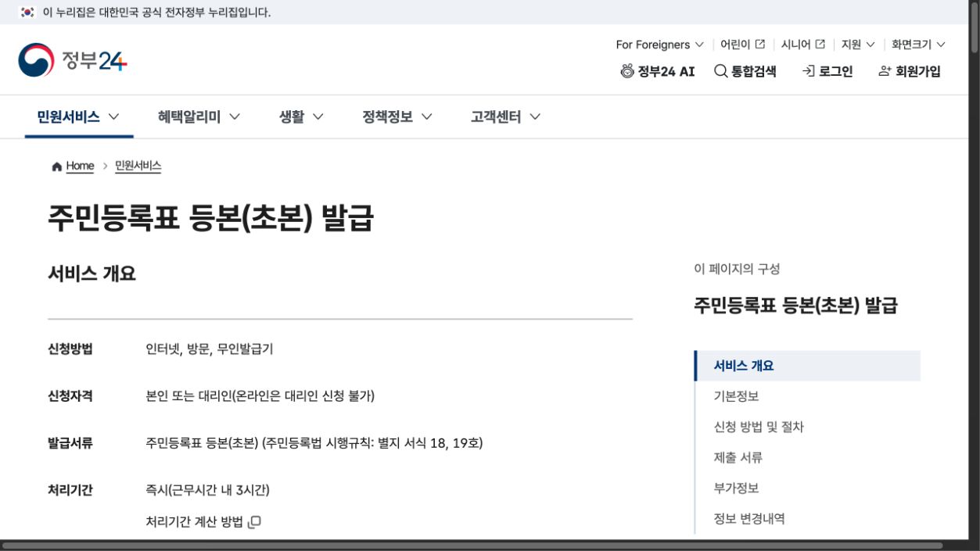The height and width of the screenshot is (551, 980).
Task: Expand the 혜택알리미 menu
Action: (x=199, y=117)
